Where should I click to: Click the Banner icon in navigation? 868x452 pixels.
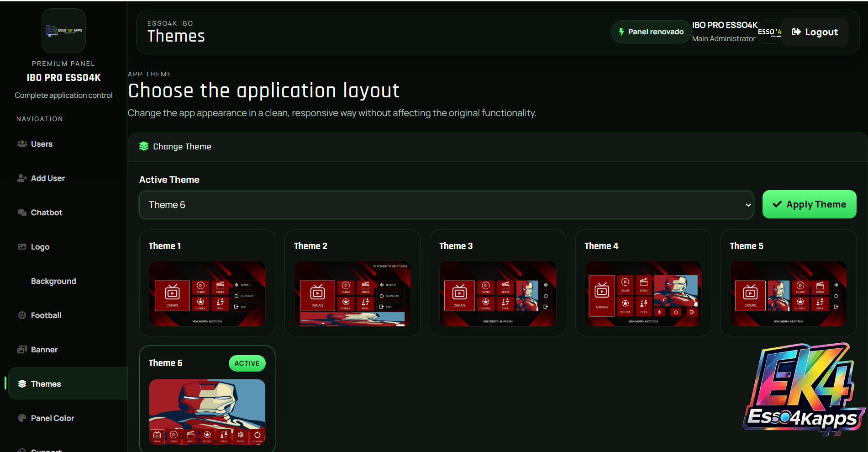click(x=22, y=350)
